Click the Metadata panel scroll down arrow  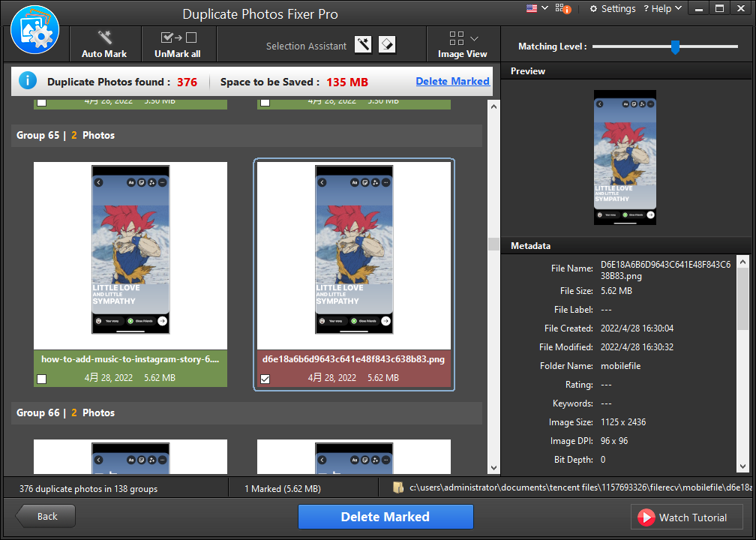(x=743, y=466)
